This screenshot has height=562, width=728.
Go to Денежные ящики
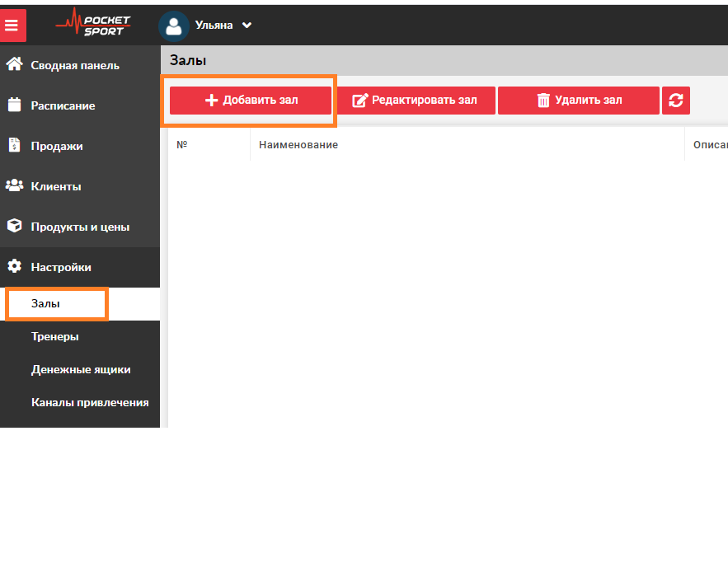81,370
